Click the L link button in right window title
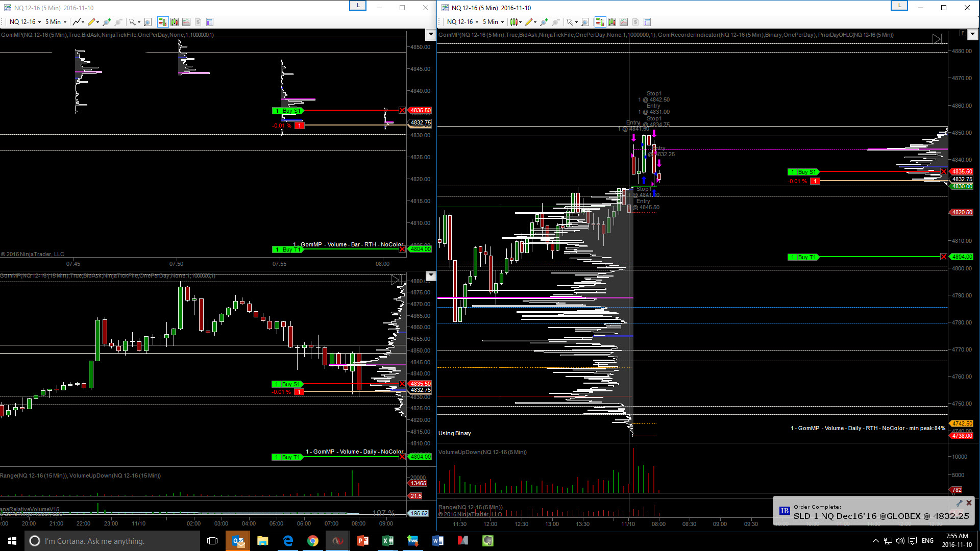Image resolution: width=980 pixels, height=551 pixels. coord(899,6)
